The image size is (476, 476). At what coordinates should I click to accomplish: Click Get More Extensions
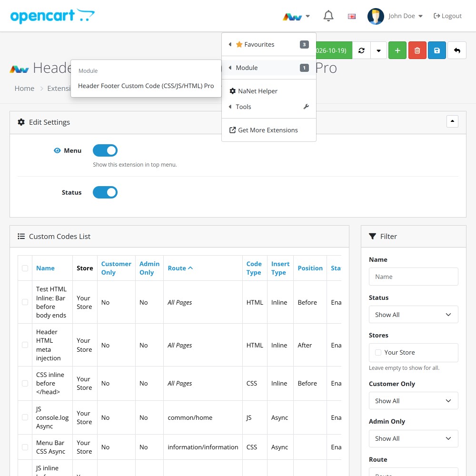[x=269, y=130]
